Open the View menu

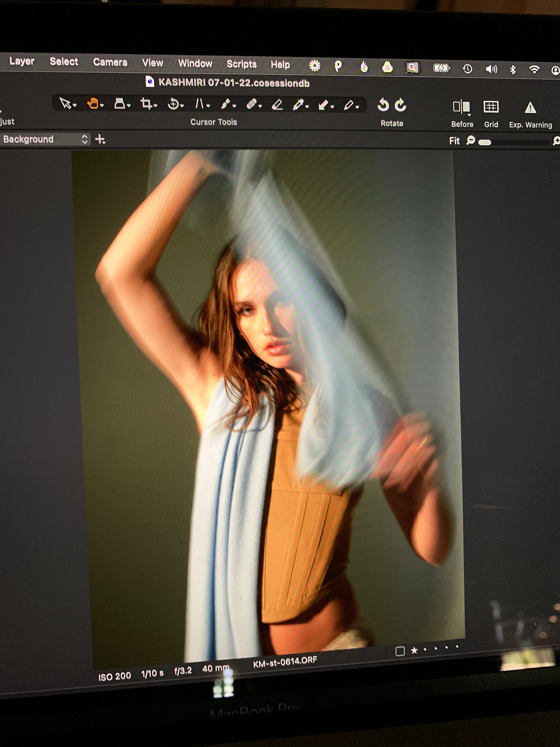pos(152,63)
